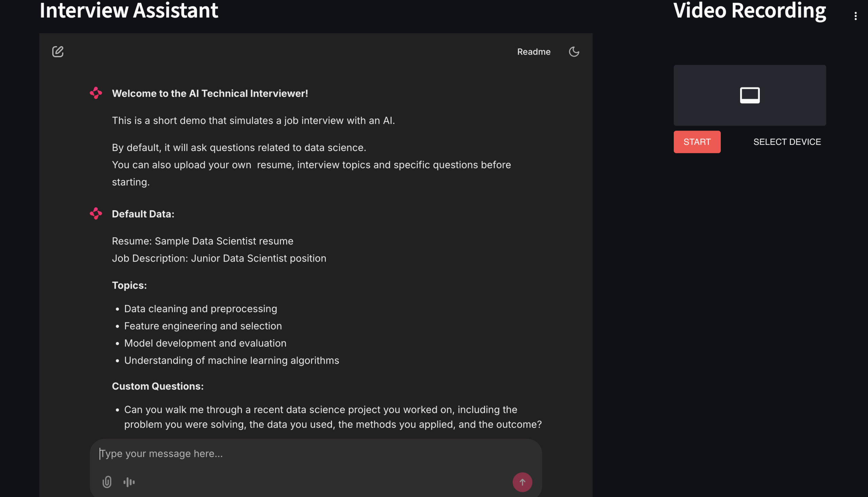Open the three-dot options menu
Image resolution: width=868 pixels, height=497 pixels.
[855, 16]
